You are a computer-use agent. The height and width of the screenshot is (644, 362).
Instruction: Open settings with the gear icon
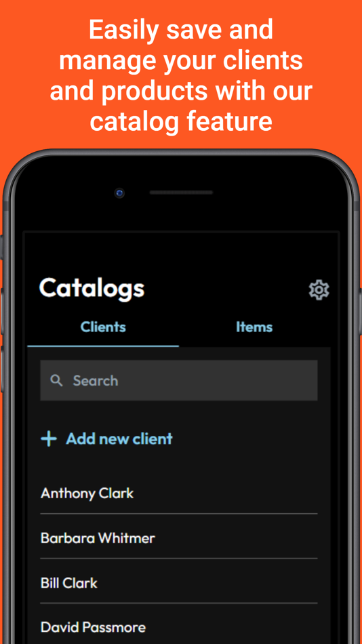pos(319,290)
